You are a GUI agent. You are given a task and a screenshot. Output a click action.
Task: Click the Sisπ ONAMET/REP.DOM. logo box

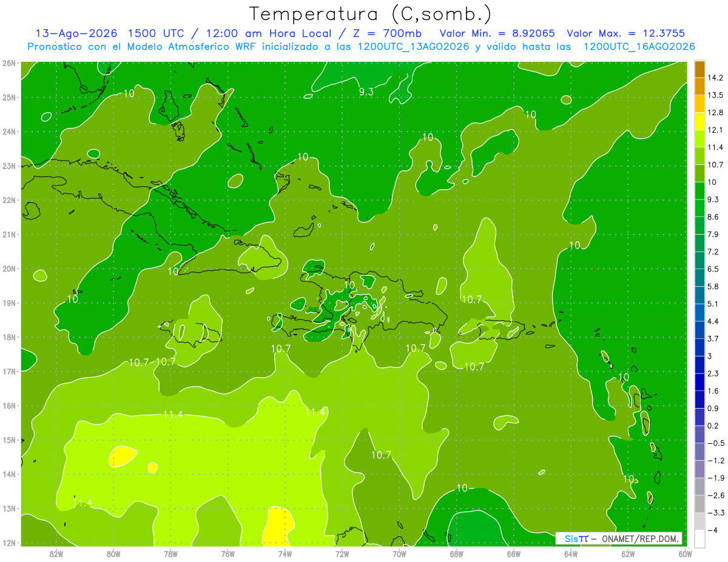(619, 538)
